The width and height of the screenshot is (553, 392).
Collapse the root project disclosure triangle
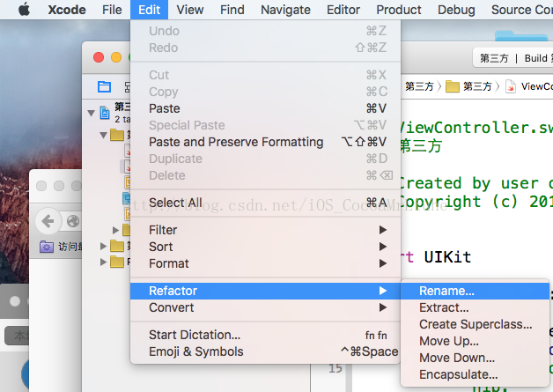pyautogui.click(x=91, y=113)
